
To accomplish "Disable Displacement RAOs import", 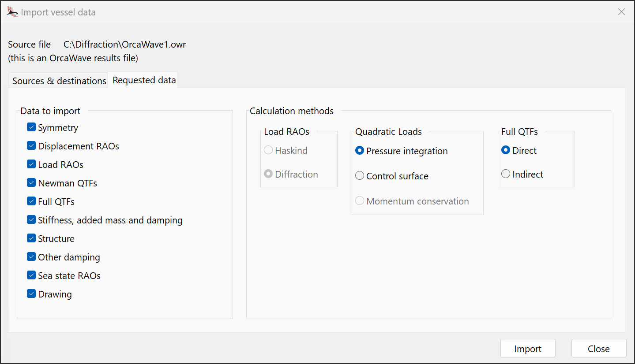I will [x=31, y=146].
